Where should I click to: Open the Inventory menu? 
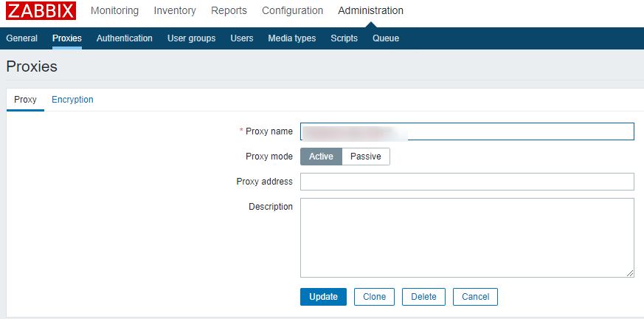click(x=175, y=10)
